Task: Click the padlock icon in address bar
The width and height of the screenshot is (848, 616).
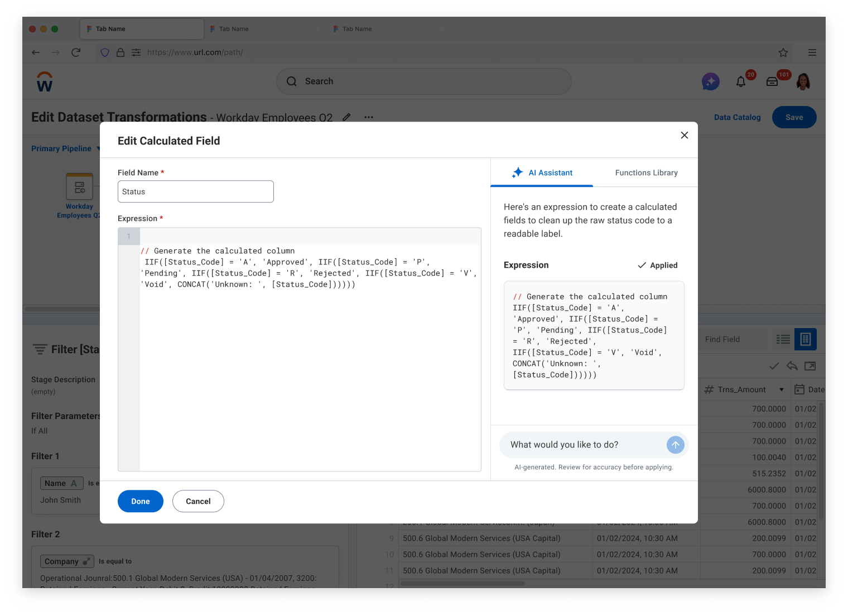Action: pyautogui.click(x=121, y=52)
